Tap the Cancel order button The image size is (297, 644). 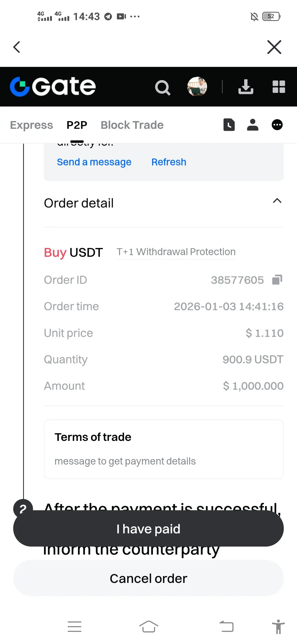click(x=148, y=578)
